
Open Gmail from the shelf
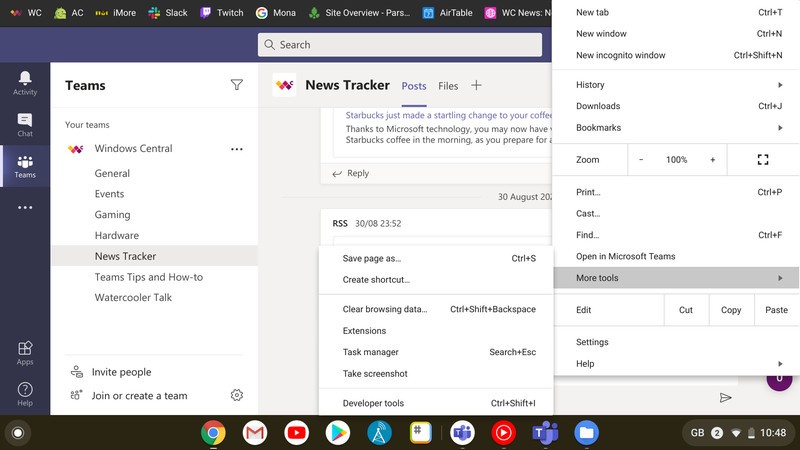click(255, 433)
